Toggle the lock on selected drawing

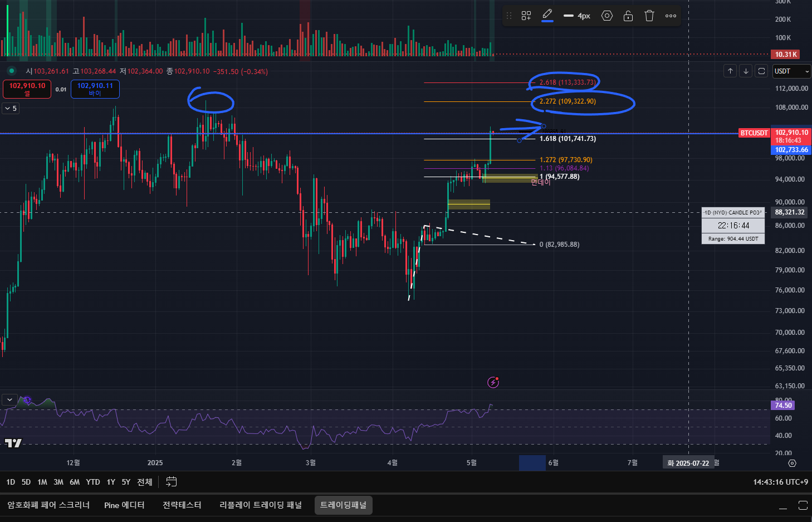628,16
